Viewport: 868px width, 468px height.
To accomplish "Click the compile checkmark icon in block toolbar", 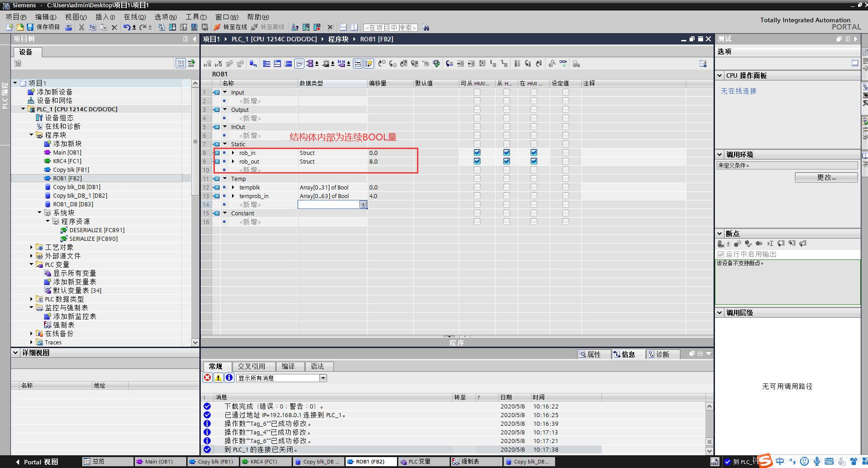I will (436, 64).
